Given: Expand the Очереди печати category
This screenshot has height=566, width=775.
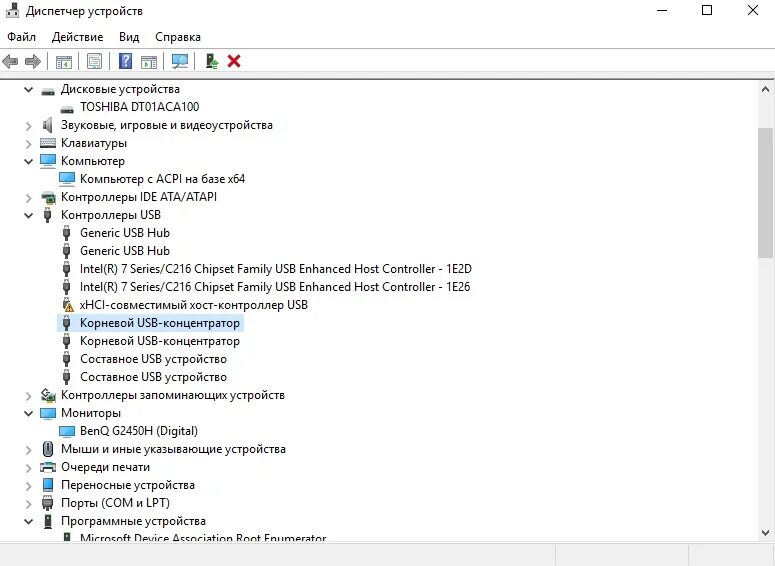Looking at the screenshot, I should [29, 467].
